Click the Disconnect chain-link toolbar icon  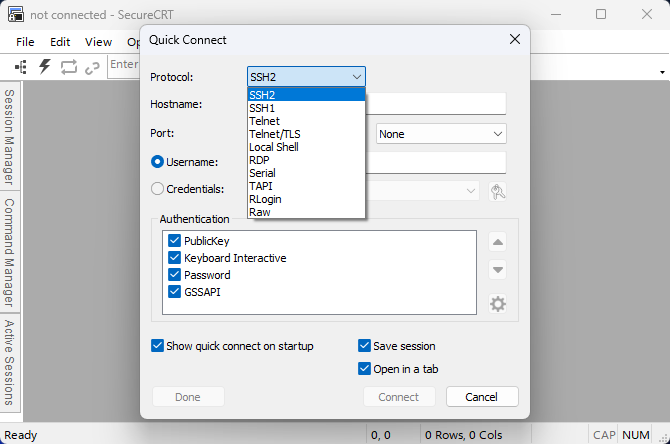[92, 68]
